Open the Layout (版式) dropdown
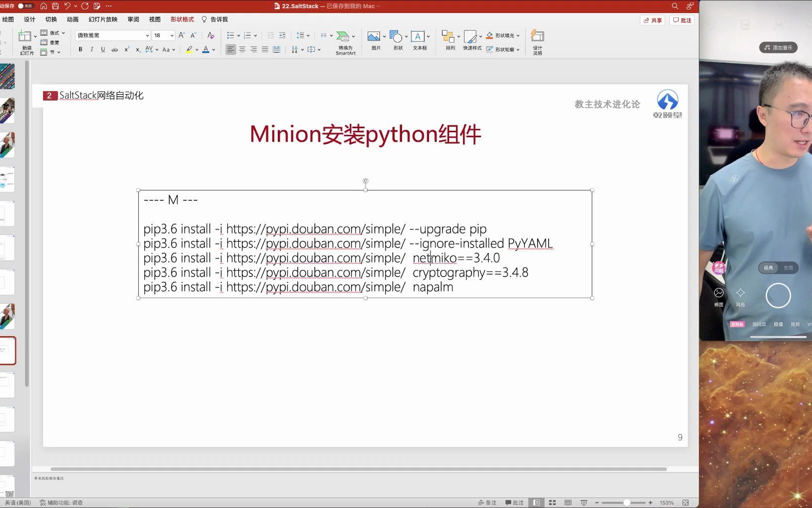812x508 pixels. point(53,33)
